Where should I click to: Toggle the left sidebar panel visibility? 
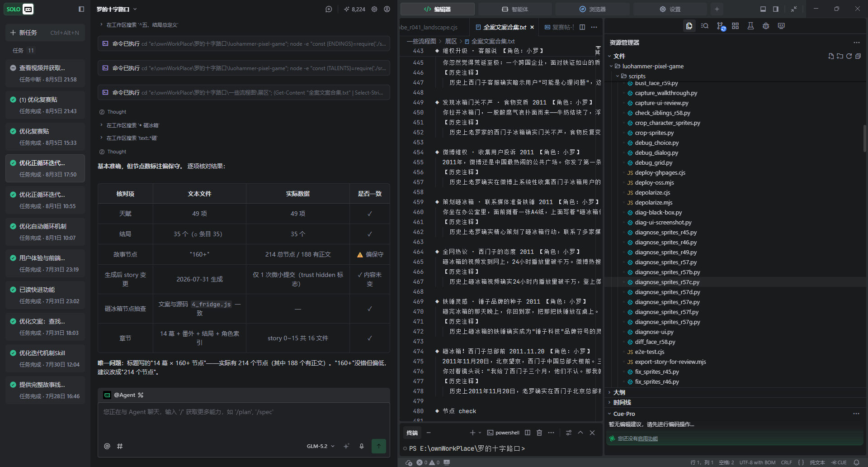tap(81, 9)
